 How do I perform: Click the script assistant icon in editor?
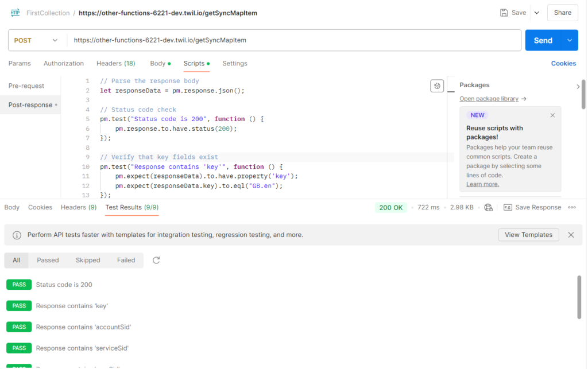(x=437, y=86)
